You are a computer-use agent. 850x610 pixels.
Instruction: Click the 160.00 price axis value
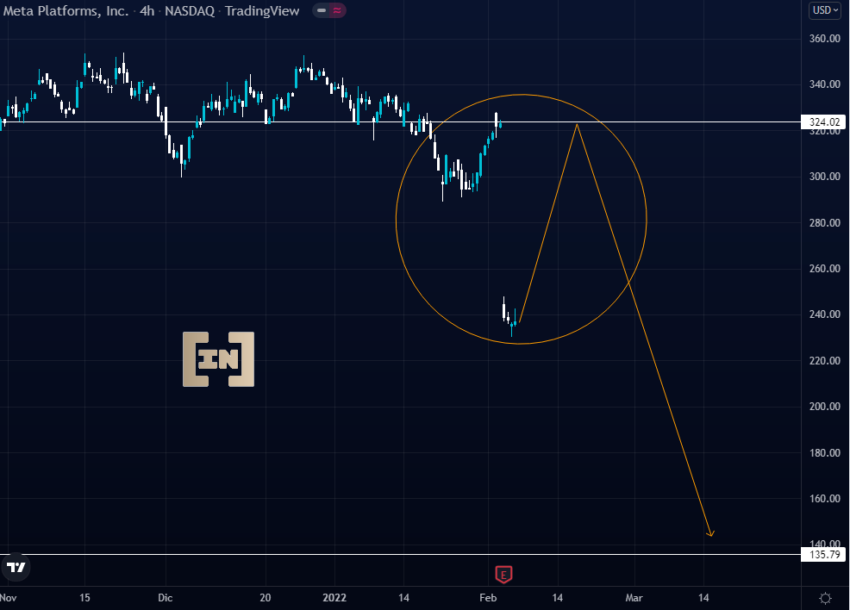(x=825, y=498)
